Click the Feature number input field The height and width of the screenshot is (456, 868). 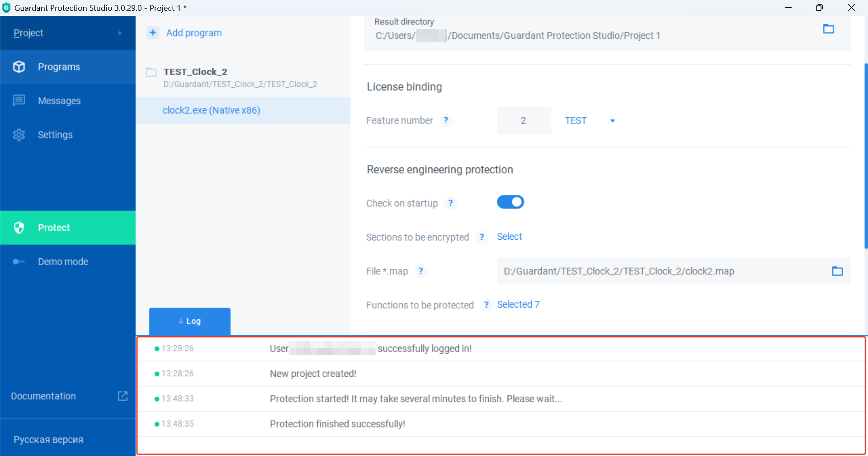(x=524, y=120)
